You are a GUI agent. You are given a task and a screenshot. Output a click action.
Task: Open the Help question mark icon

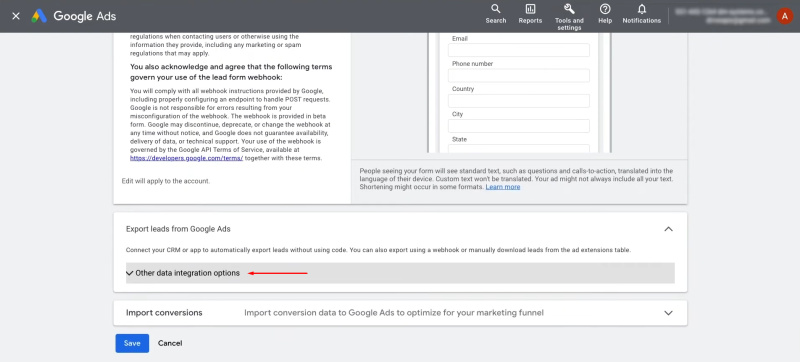point(605,14)
